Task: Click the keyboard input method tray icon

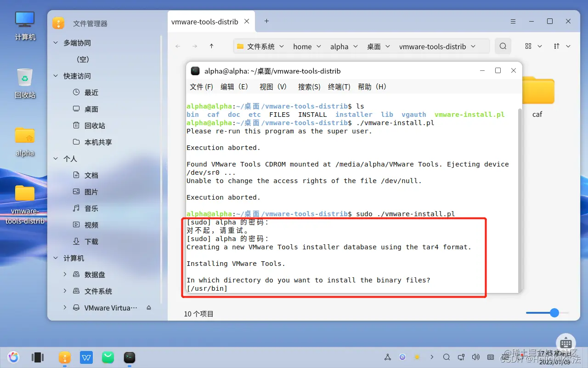Action: click(491, 357)
